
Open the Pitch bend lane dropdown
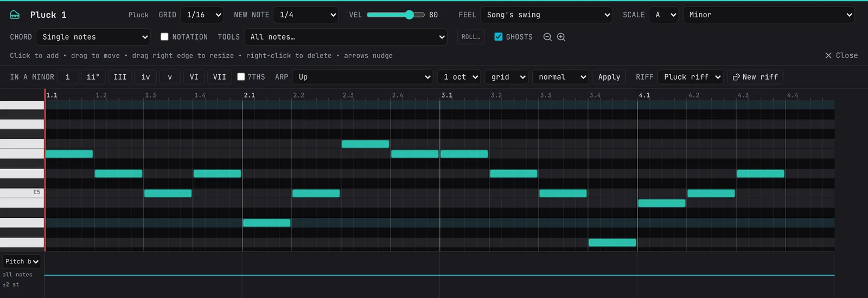22,262
